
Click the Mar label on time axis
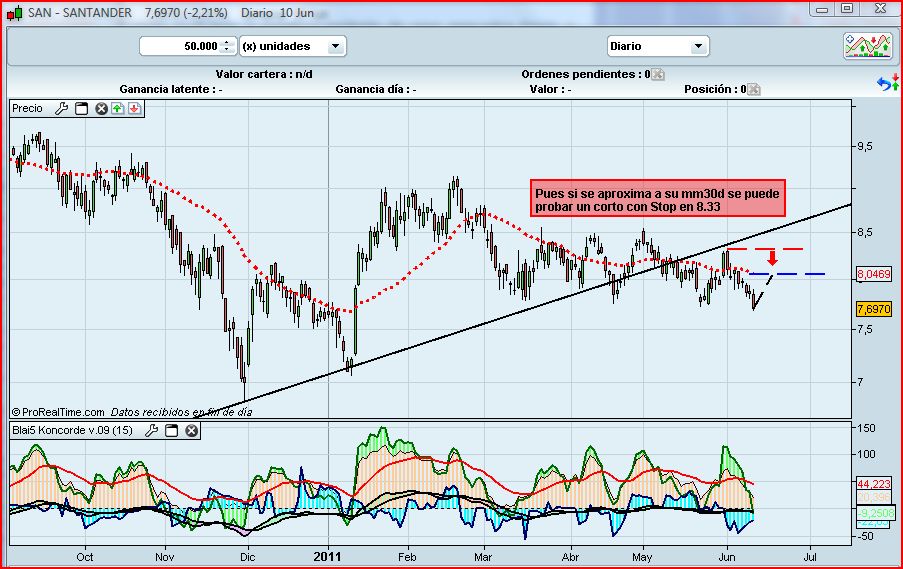coord(483,557)
